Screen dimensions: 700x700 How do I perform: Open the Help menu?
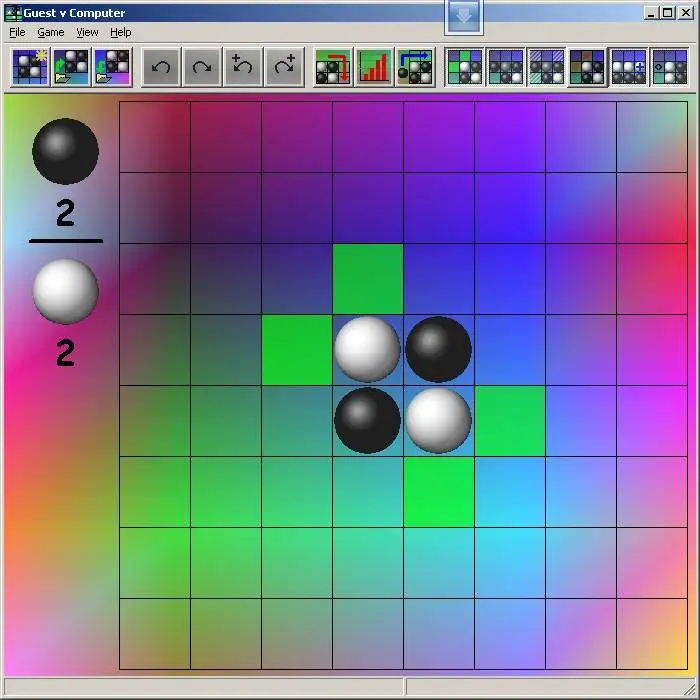[x=121, y=32]
